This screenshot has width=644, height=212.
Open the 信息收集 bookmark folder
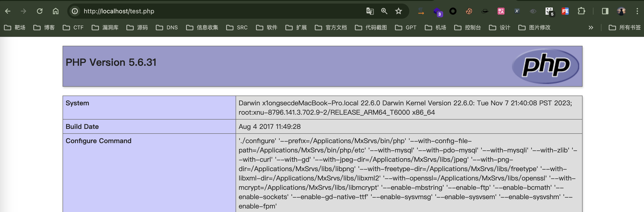click(202, 27)
